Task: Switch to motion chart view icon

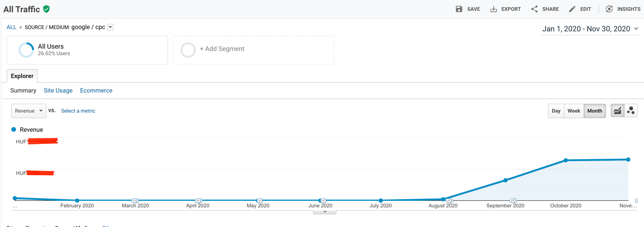Action: click(x=631, y=111)
